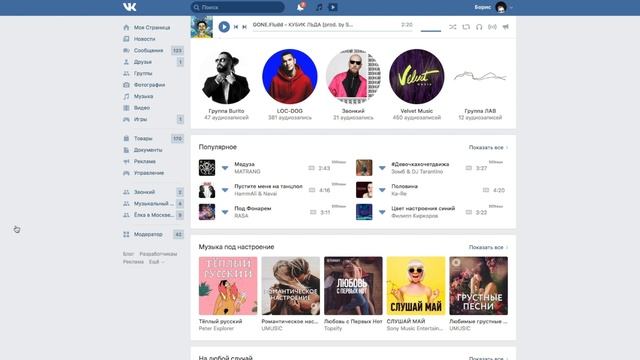Click user avatar in the header
Image resolution: width=640 pixels, height=360 pixels.
coord(501,7)
